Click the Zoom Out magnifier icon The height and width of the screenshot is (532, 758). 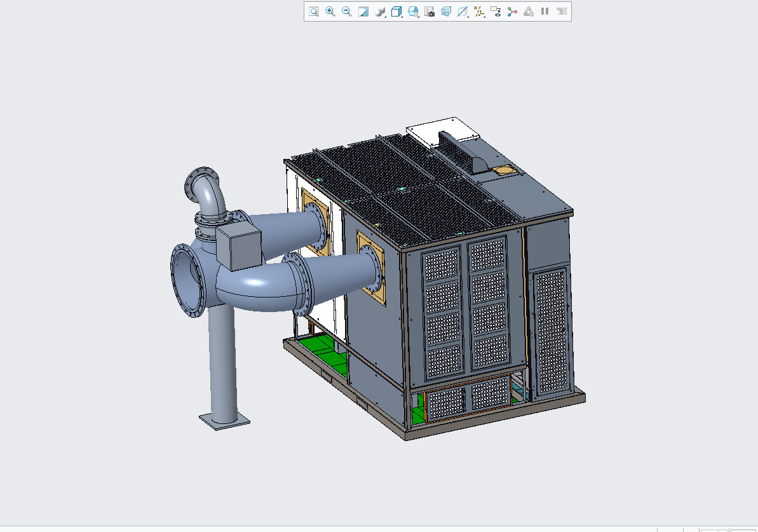(x=347, y=11)
